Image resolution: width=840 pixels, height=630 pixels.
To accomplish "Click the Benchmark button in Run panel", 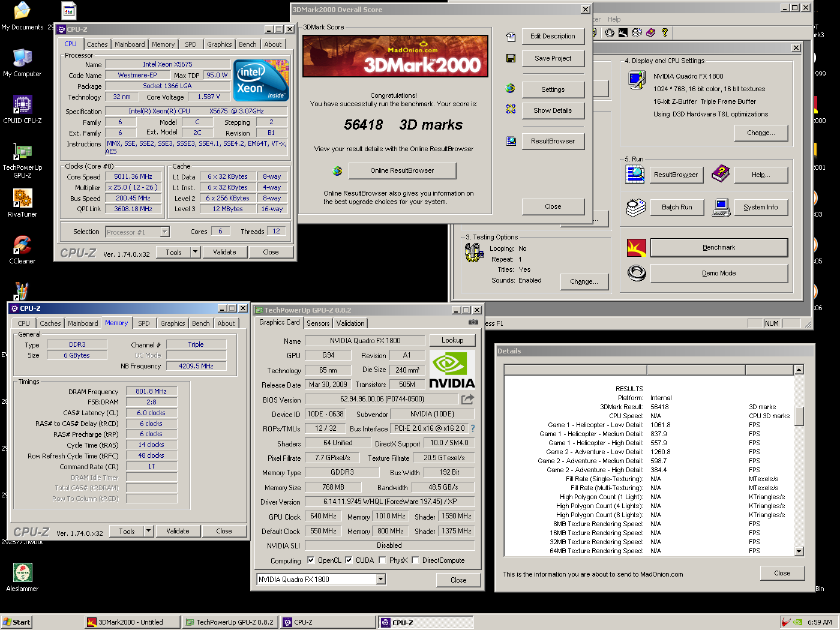I will point(719,248).
